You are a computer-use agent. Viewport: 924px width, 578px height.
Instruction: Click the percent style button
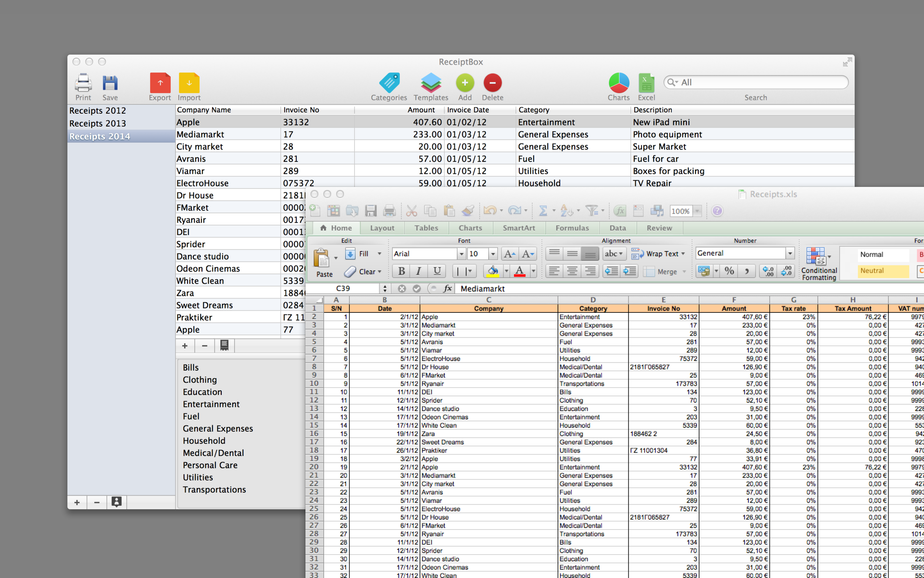(x=729, y=271)
